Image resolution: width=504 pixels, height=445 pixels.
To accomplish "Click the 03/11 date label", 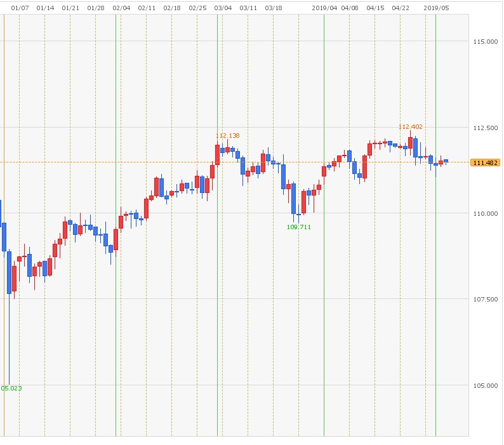I will pyautogui.click(x=248, y=8).
